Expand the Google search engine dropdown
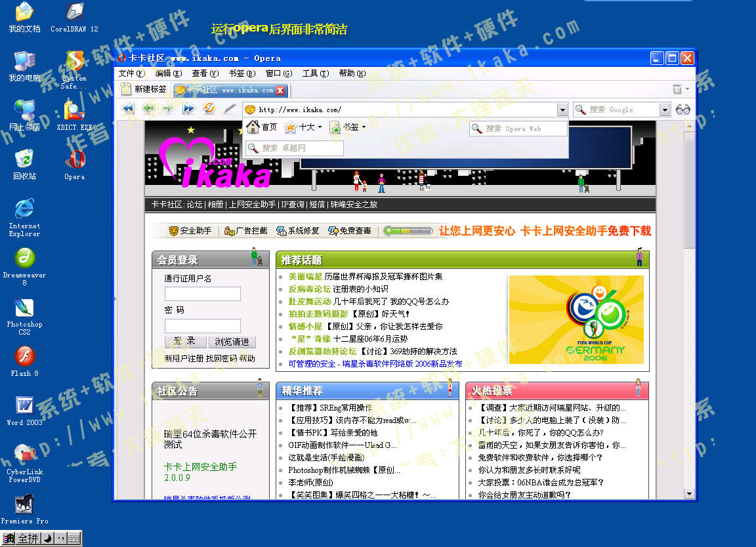 [x=665, y=110]
